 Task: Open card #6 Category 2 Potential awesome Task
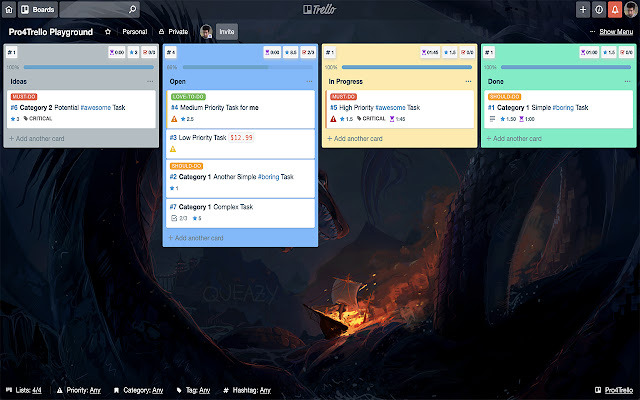click(81, 109)
